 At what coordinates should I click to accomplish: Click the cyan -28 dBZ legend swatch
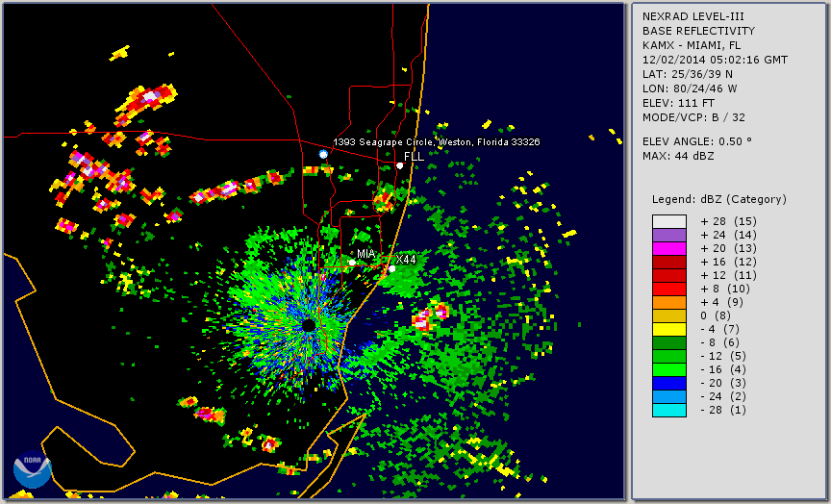(x=668, y=410)
